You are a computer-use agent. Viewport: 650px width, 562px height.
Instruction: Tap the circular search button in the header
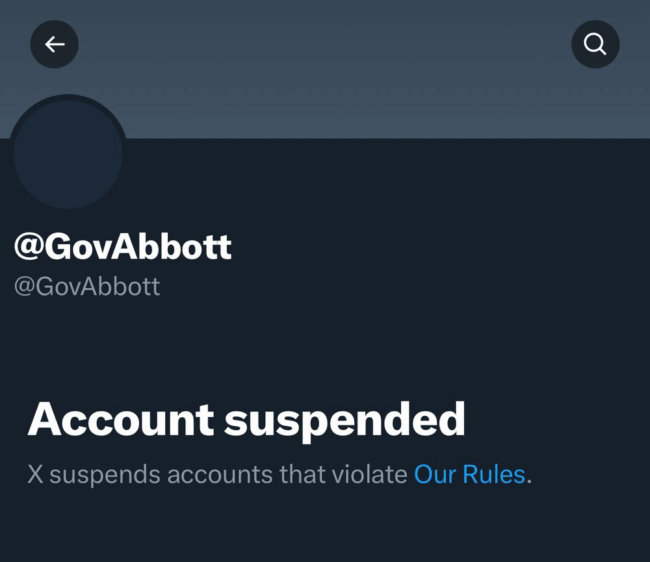pos(595,44)
